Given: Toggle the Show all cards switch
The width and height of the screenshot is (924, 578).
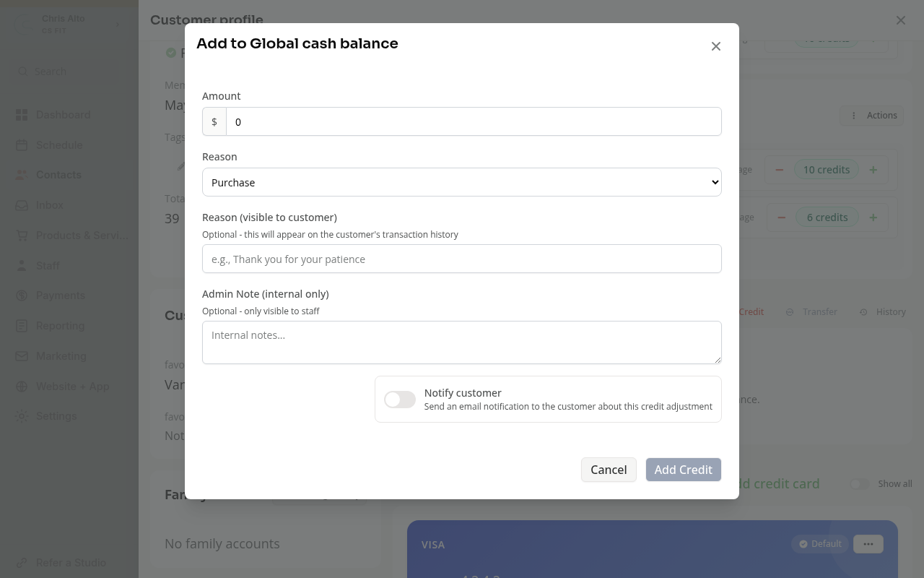Looking at the screenshot, I should 859,484.
